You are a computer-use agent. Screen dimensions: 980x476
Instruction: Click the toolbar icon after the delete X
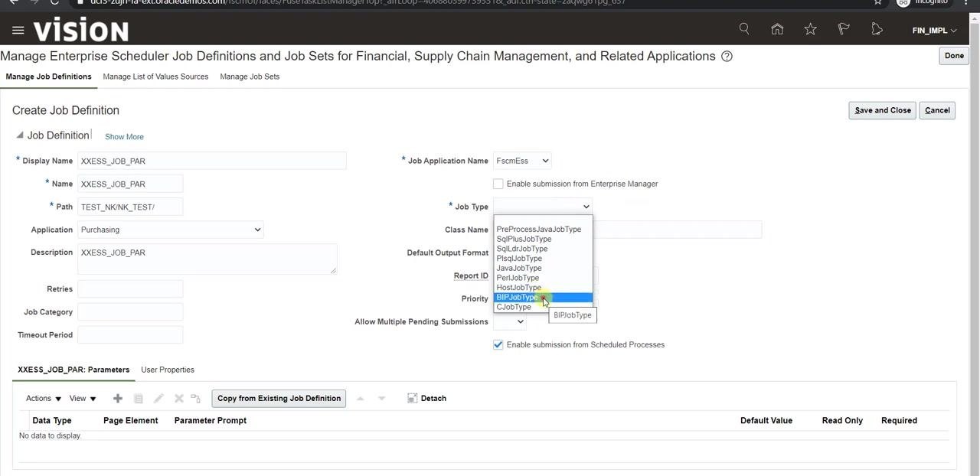click(x=195, y=398)
